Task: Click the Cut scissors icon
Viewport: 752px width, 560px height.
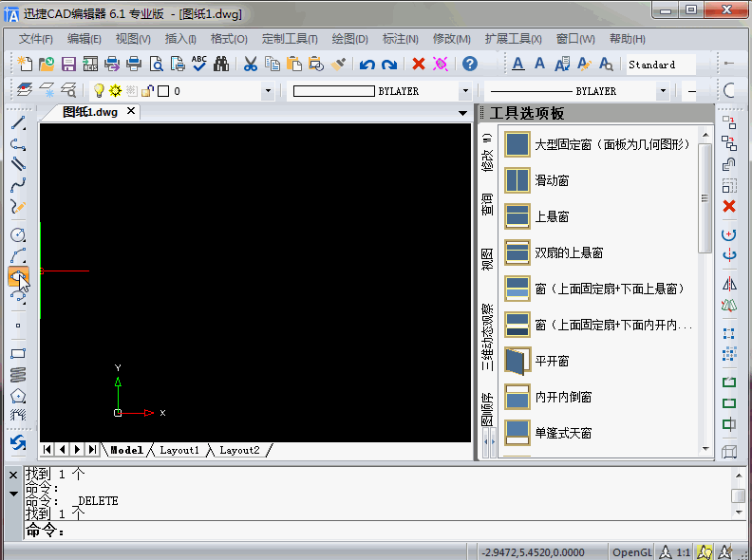Action: [251, 64]
